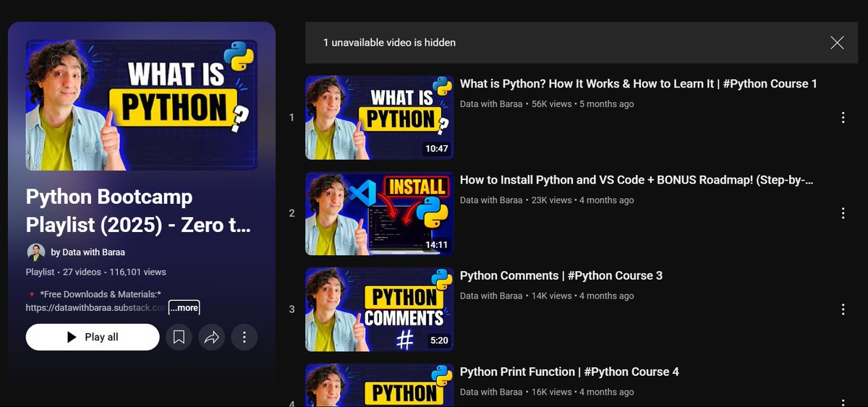Select '1 unavailable video is hidden' text

tap(389, 43)
